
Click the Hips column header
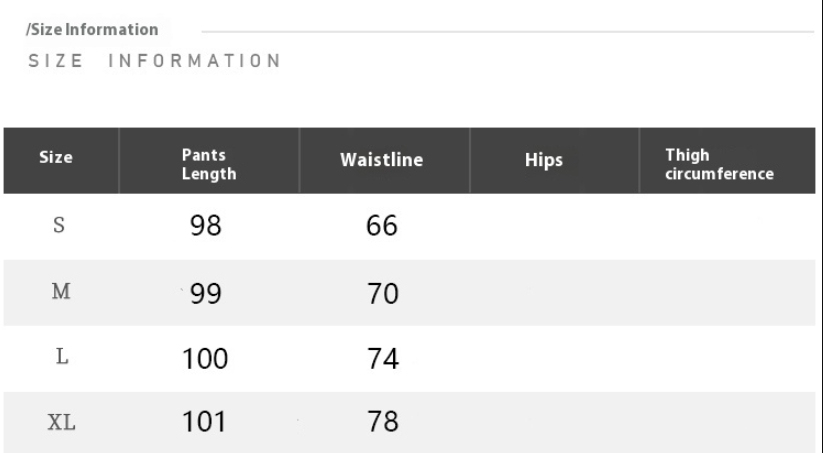click(x=544, y=160)
